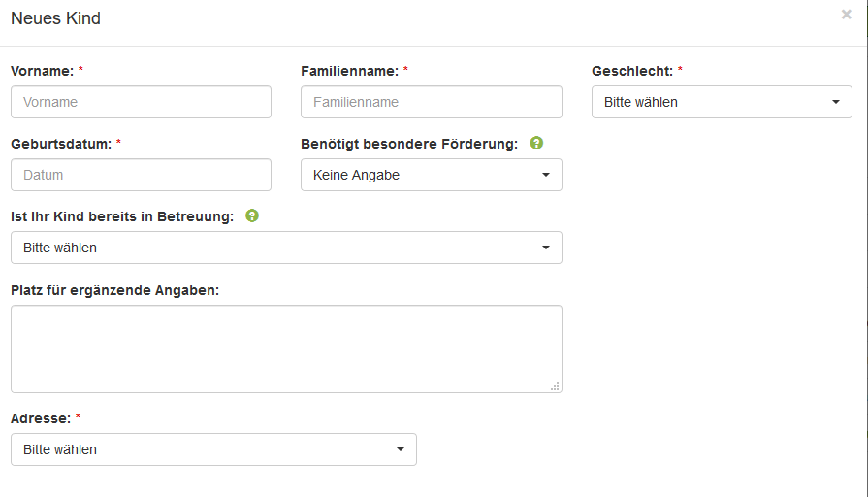Viewport: 868px width, 497px height.
Task: Click the Platz für ergänzende Angaben label
Action: click(114, 290)
